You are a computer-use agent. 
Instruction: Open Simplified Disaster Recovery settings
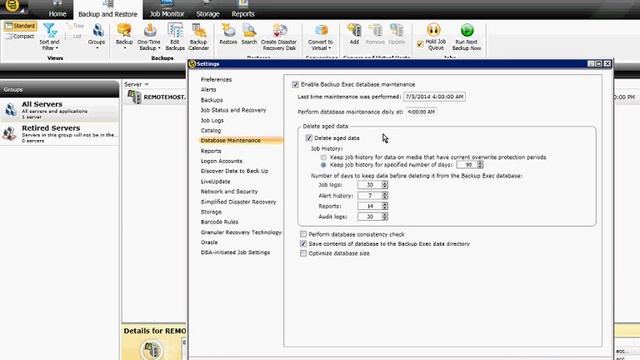point(239,202)
